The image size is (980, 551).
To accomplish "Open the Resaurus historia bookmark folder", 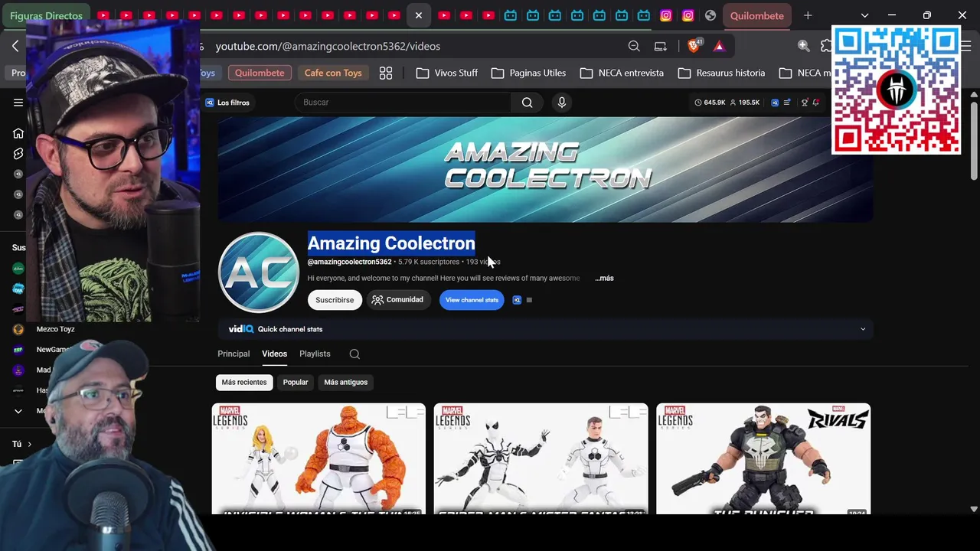I will click(721, 73).
